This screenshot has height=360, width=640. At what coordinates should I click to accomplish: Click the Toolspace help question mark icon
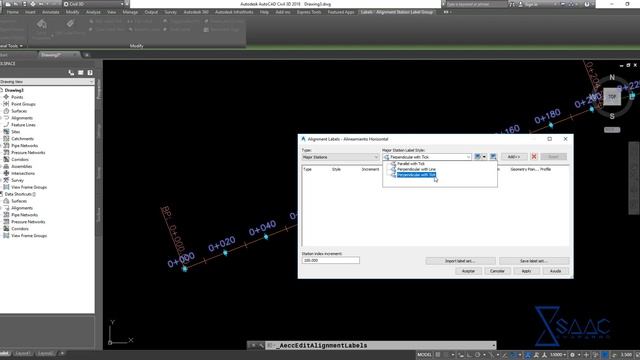click(x=90, y=73)
